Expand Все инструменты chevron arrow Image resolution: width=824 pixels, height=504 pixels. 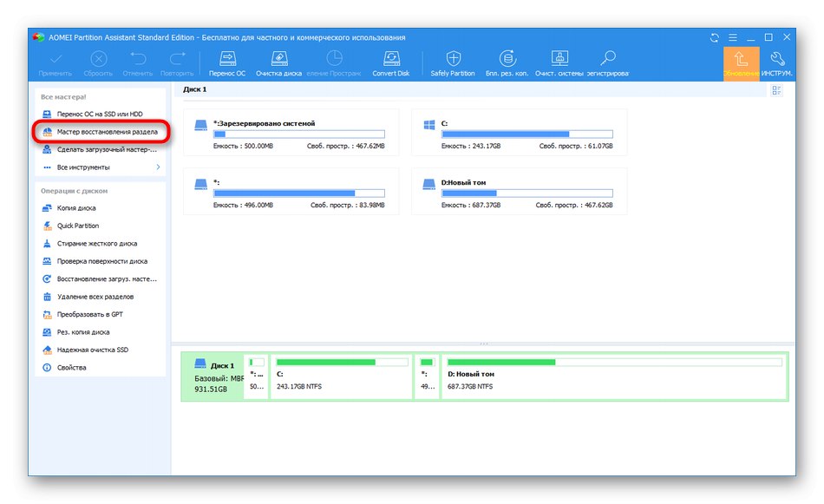click(x=158, y=167)
